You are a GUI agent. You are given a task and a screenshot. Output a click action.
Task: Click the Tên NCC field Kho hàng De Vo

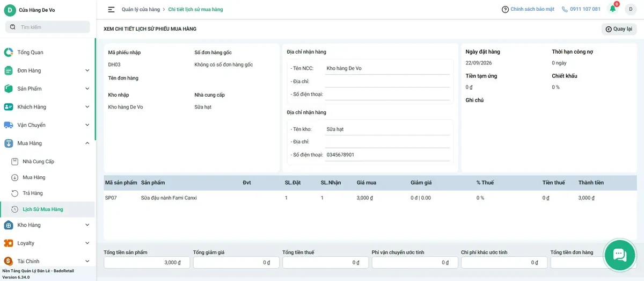coord(387,68)
